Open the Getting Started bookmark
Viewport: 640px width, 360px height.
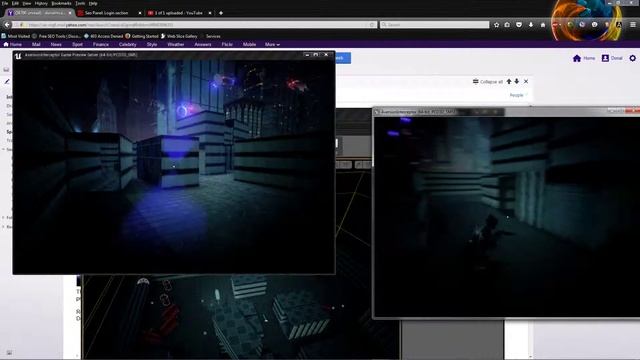coord(142,36)
